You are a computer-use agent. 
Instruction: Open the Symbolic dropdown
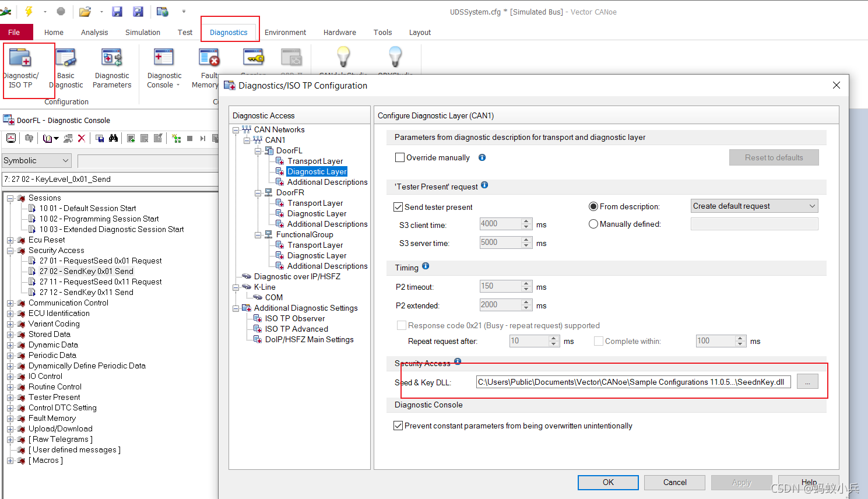(x=36, y=160)
